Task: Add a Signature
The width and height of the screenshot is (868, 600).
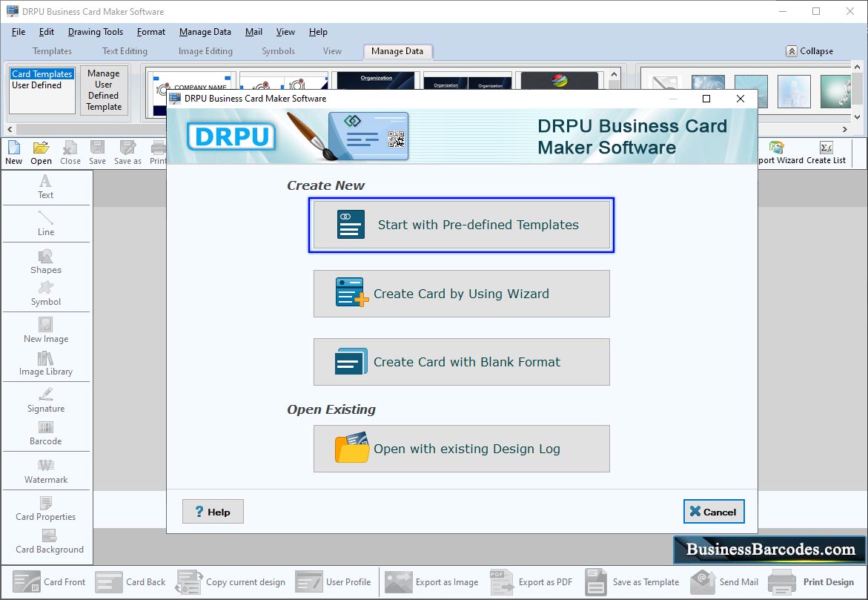Action: click(45, 400)
